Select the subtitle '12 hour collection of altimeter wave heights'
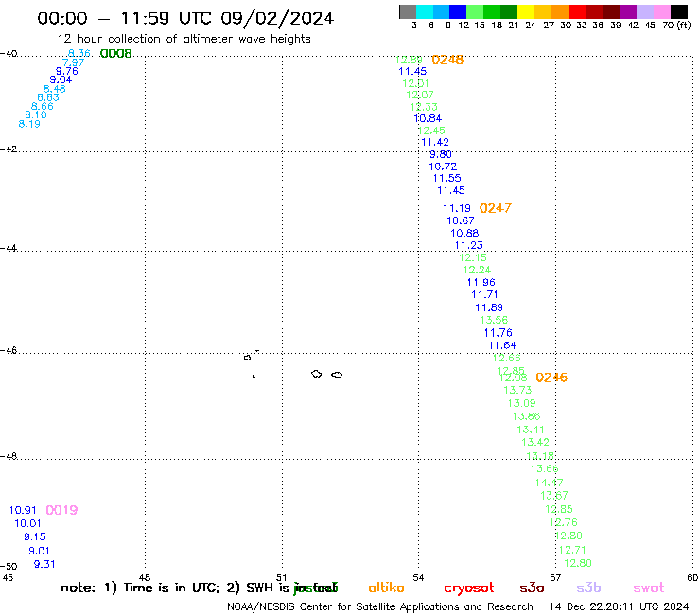The width and height of the screenshot is (700, 615). point(184,39)
